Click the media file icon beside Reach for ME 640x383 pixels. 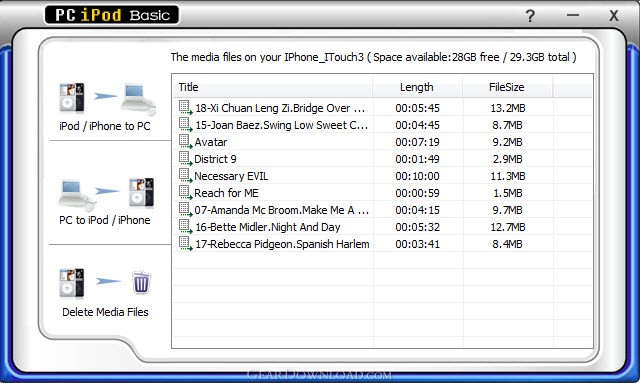185,193
